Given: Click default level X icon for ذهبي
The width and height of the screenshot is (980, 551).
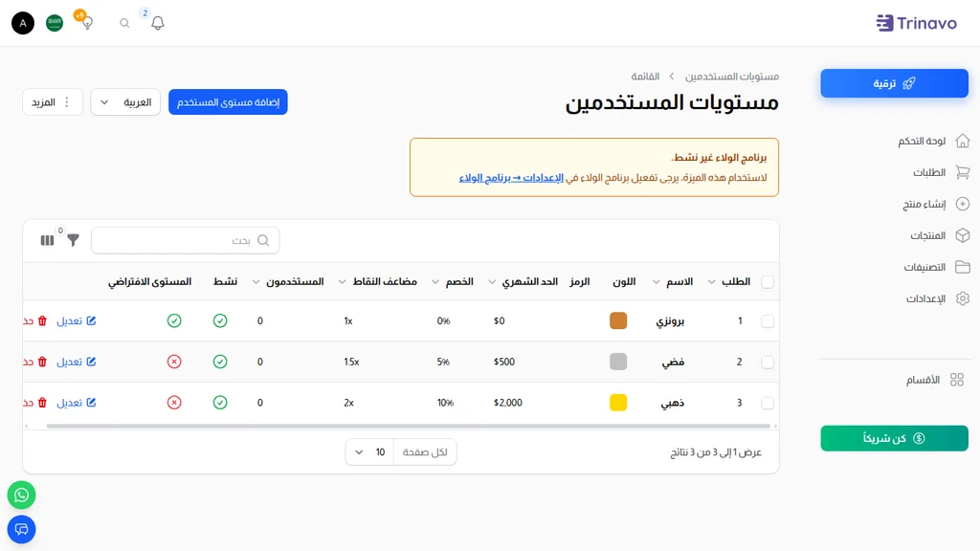Looking at the screenshot, I should (174, 403).
